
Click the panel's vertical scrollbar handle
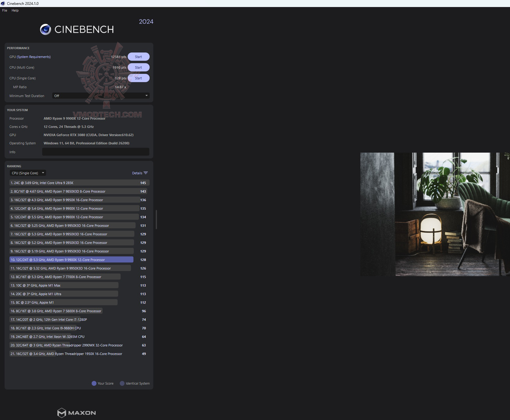(x=156, y=219)
